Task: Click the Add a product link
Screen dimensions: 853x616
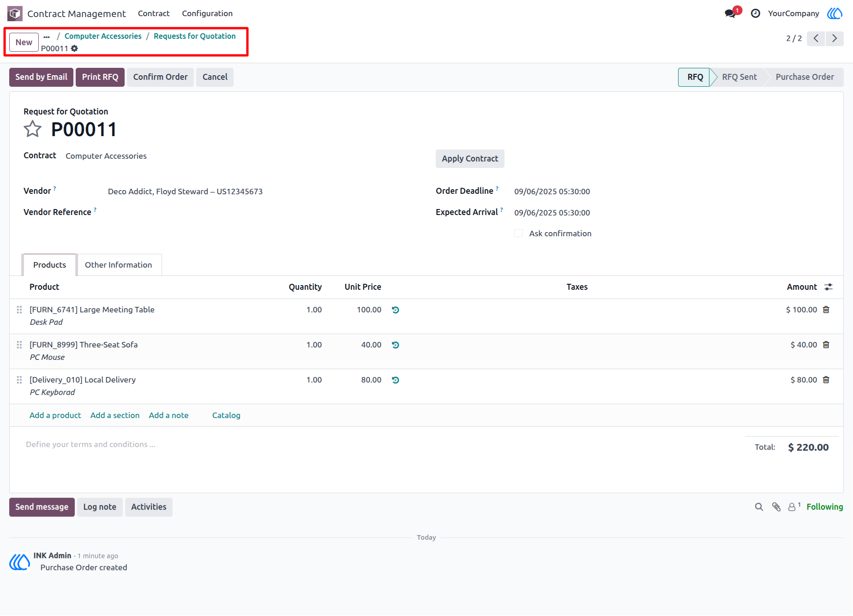Action: [x=55, y=415]
